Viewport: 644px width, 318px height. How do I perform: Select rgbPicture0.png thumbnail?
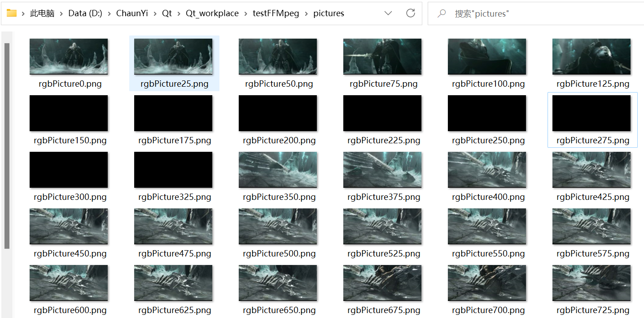click(x=69, y=56)
